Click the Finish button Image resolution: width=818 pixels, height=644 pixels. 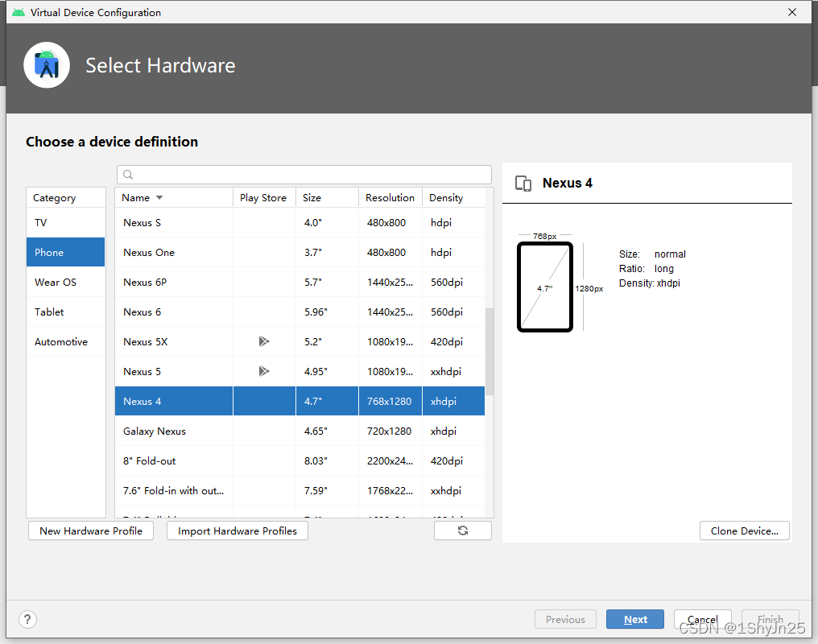click(770, 620)
